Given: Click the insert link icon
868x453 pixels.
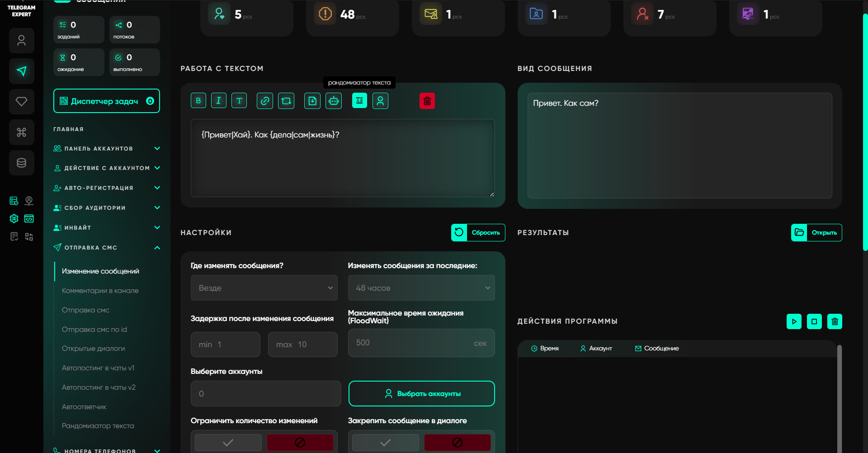Looking at the screenshot, I should coord(265,101).
